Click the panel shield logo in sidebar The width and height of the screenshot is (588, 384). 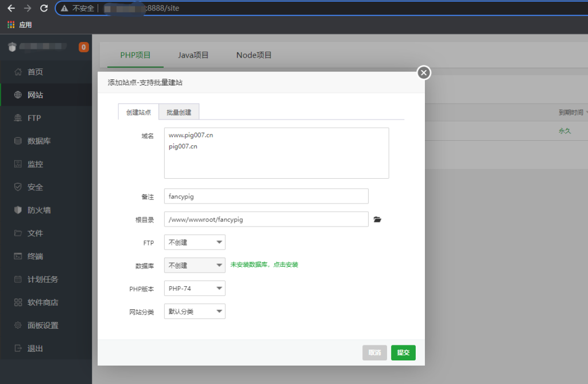[x=13, y=47]
